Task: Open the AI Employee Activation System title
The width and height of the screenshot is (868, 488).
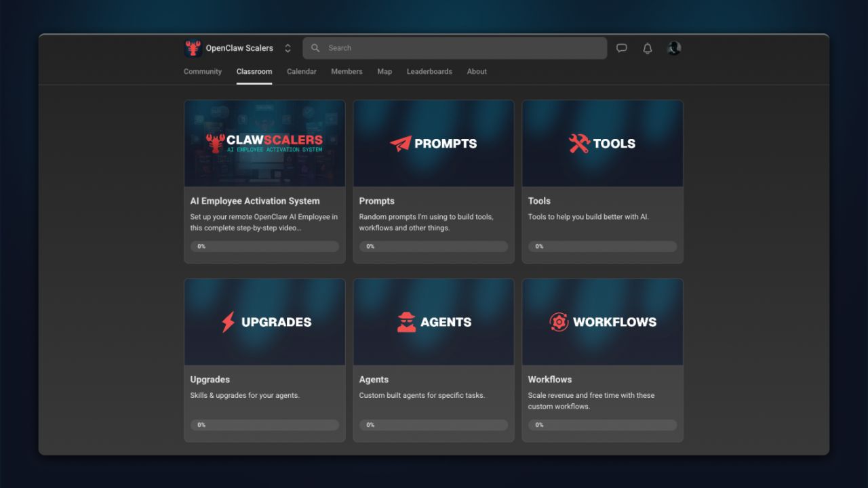Action: click(255, 201)
